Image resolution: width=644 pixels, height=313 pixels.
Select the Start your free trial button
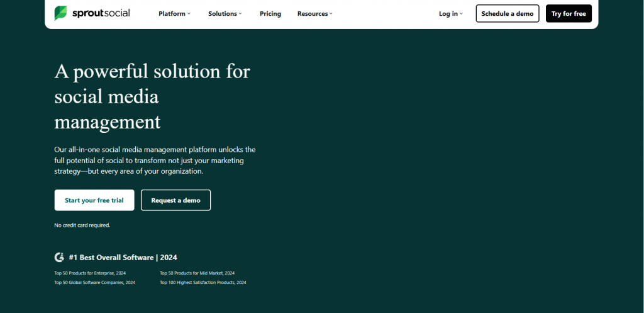pos(94,200)
